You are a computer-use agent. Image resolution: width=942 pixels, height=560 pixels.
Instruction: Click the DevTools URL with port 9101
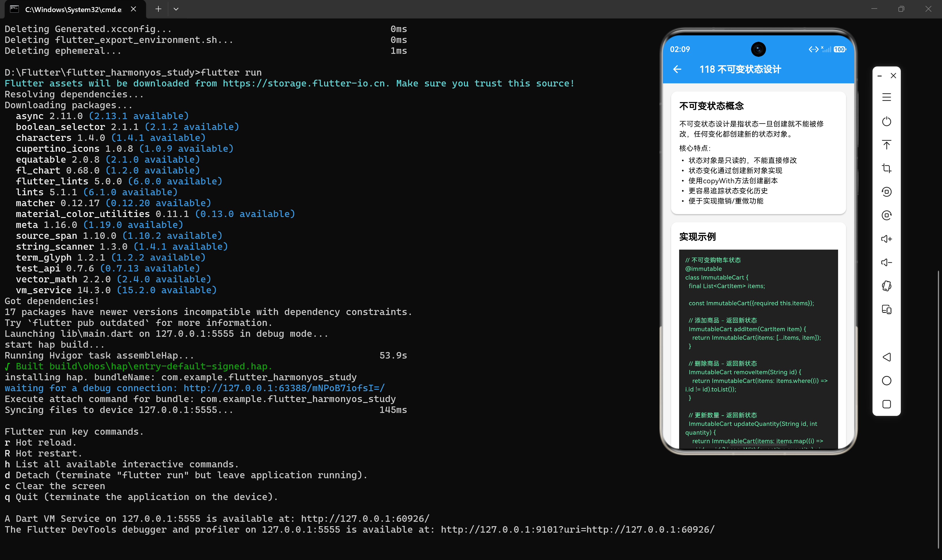(578, 529)
